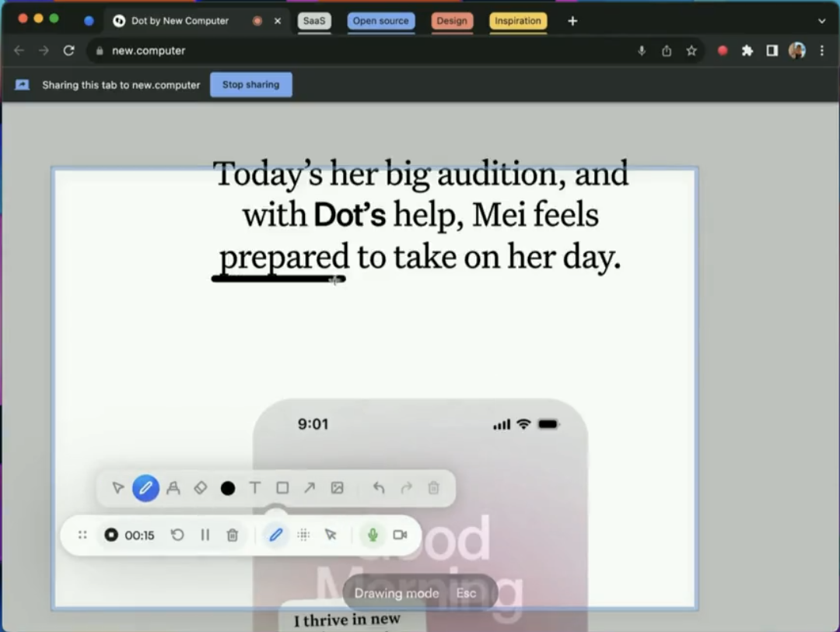840x632 pixels.
Task: Toggle the browser side panel
Action: coord(772,51)
